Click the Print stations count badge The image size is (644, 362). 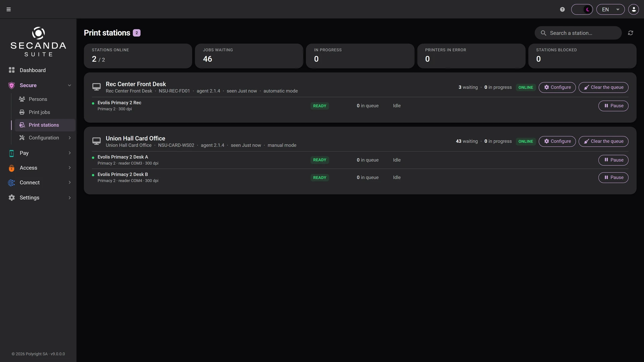click(137, 33)
